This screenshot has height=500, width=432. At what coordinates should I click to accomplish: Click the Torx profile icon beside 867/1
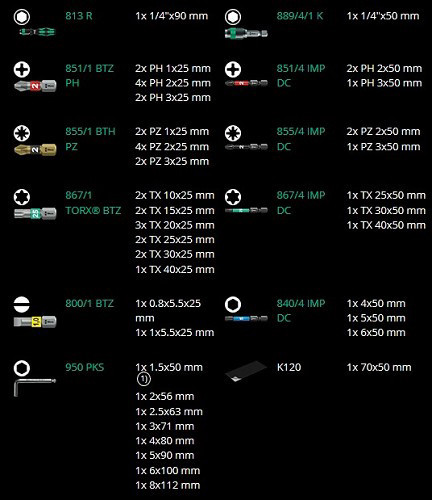(22, 197)
